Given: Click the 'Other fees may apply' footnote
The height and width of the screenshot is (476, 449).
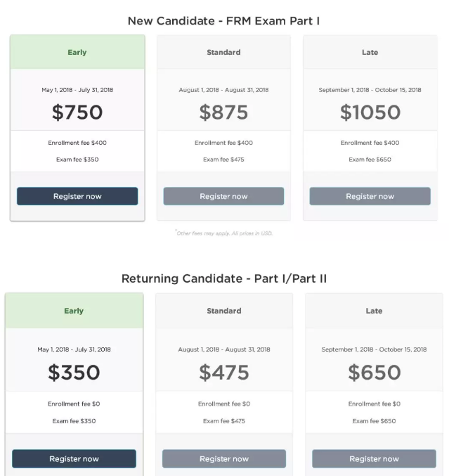Looking at the screenshot, I should click(223, 233).
